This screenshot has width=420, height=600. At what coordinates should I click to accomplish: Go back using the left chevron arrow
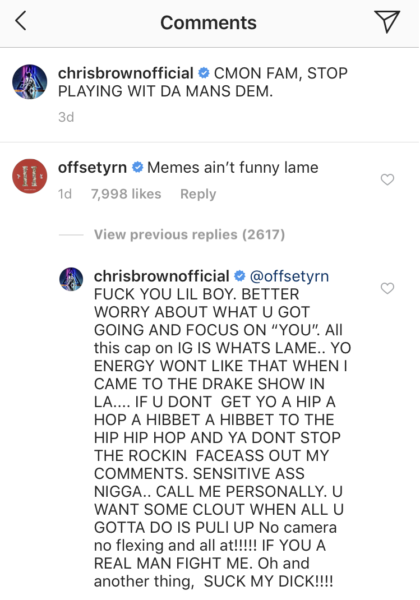pos(21,21)
